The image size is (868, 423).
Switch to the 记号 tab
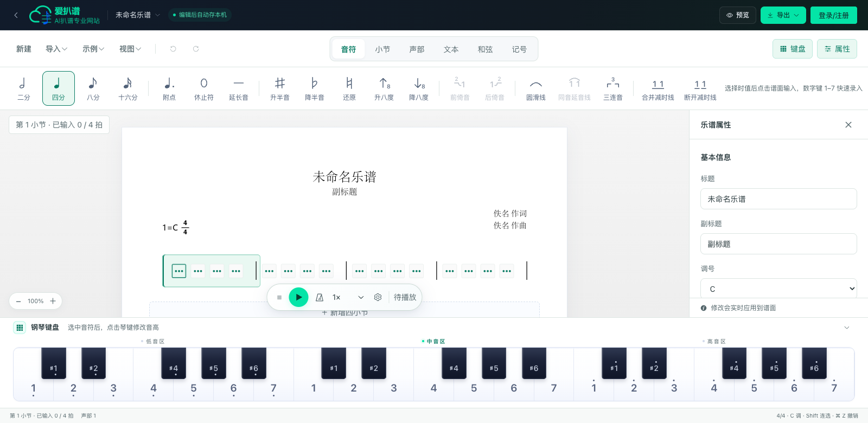[519, 49]
